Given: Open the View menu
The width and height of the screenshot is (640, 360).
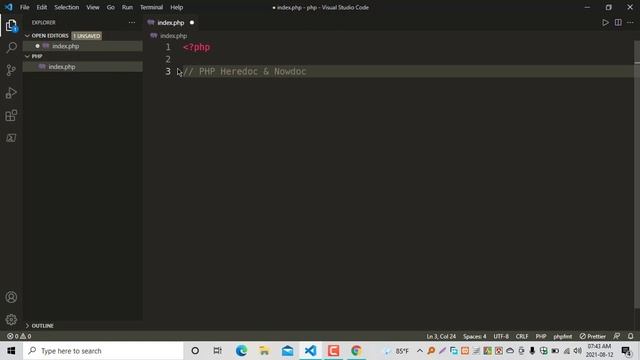Looking at the screenshot, I should tap(93, 7).
